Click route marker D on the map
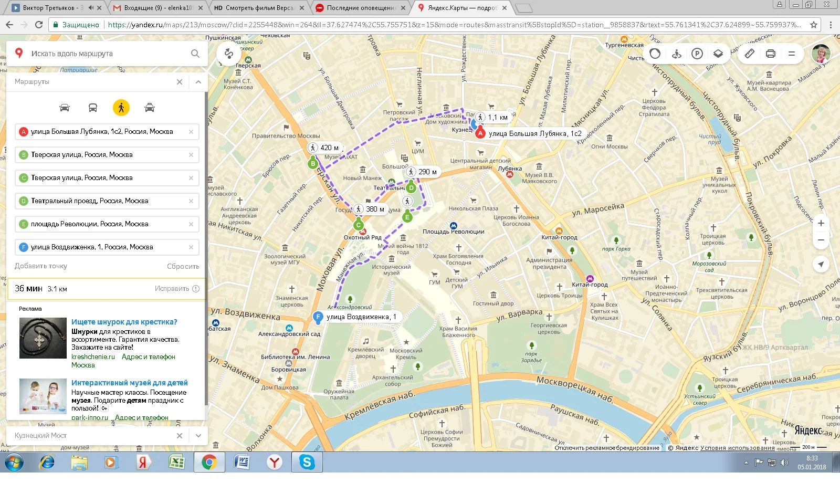840x504 pixels. pyautogui.click(x=411, y=187)
